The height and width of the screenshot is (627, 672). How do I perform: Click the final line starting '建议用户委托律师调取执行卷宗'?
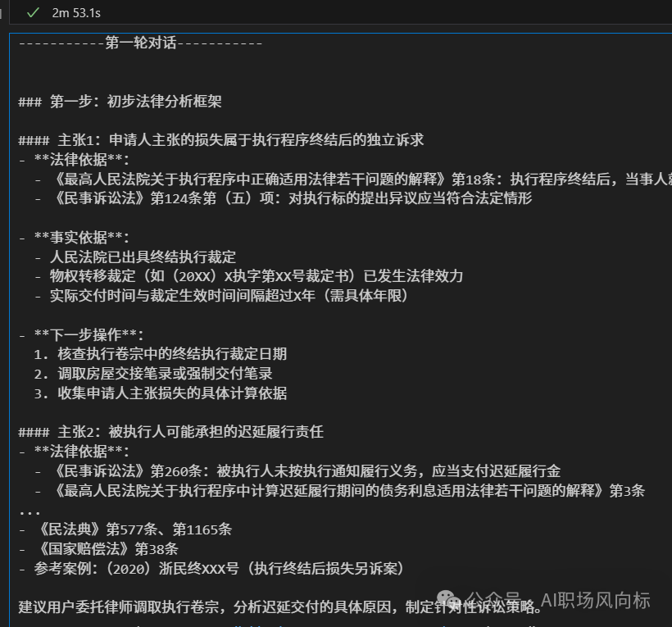(x=281, y=607)
